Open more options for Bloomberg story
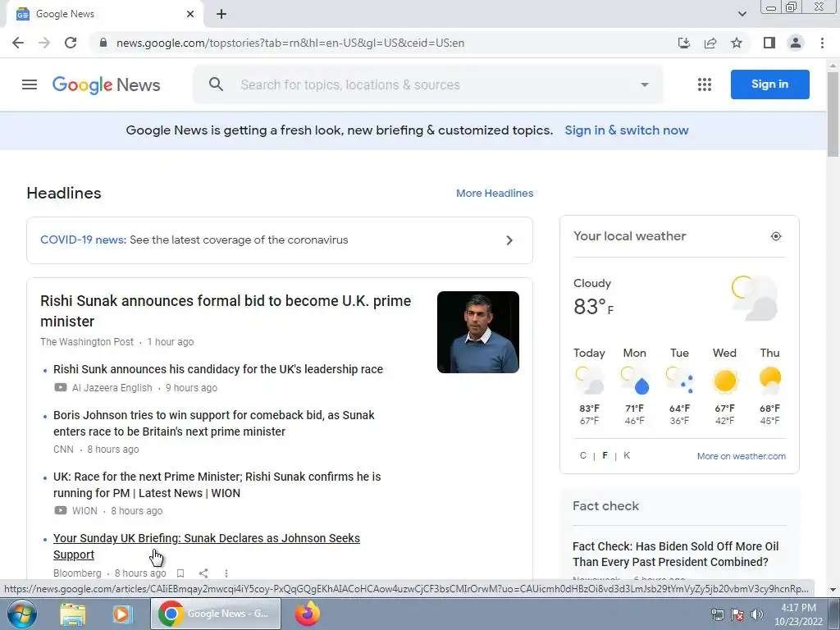 tap(226, 573)
